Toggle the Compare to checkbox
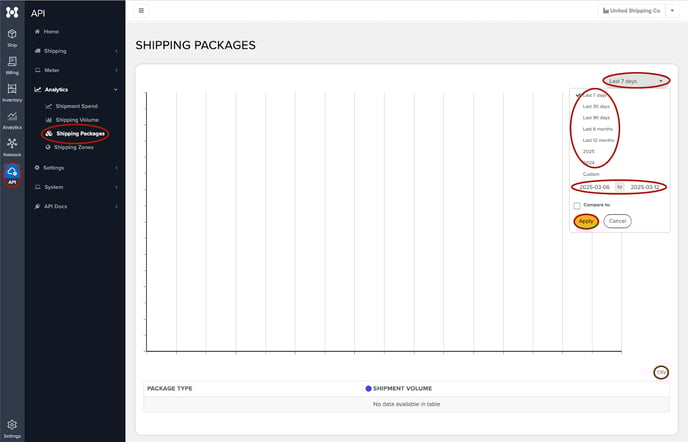The height and width of the screenshot is (442, 688). [577, 205]
